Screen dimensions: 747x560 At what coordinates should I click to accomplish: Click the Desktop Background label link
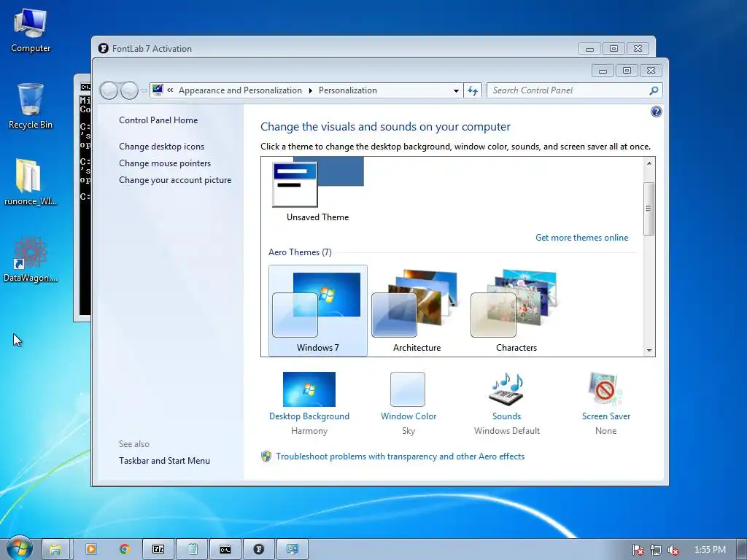pos(309,416)
